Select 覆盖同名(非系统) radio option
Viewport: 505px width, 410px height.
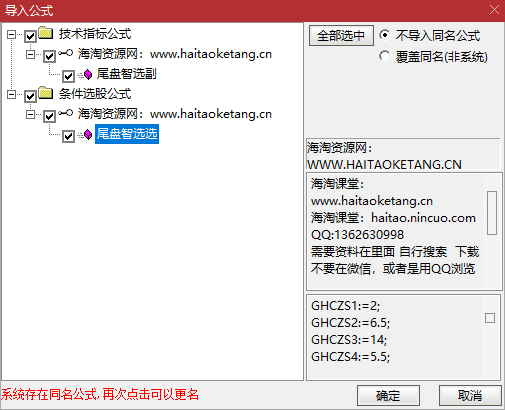(384, 56)
